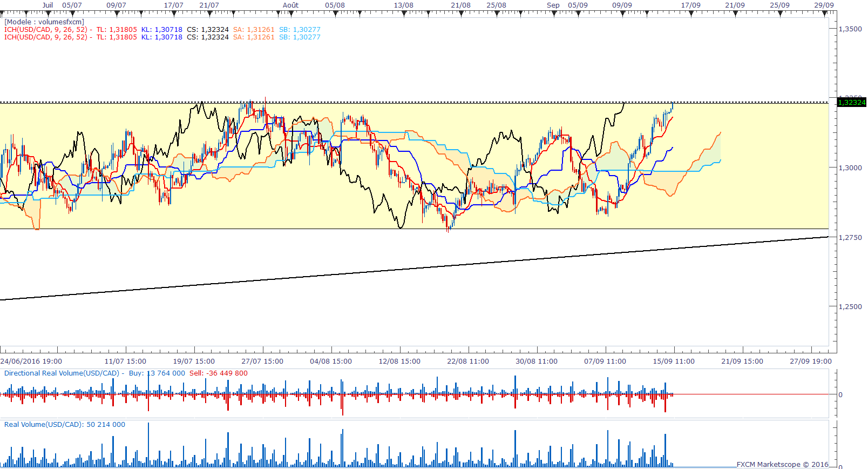Select the "15/09 11:00" time label
Viewport: 868px width, 469px height.
tap(674, 361)
